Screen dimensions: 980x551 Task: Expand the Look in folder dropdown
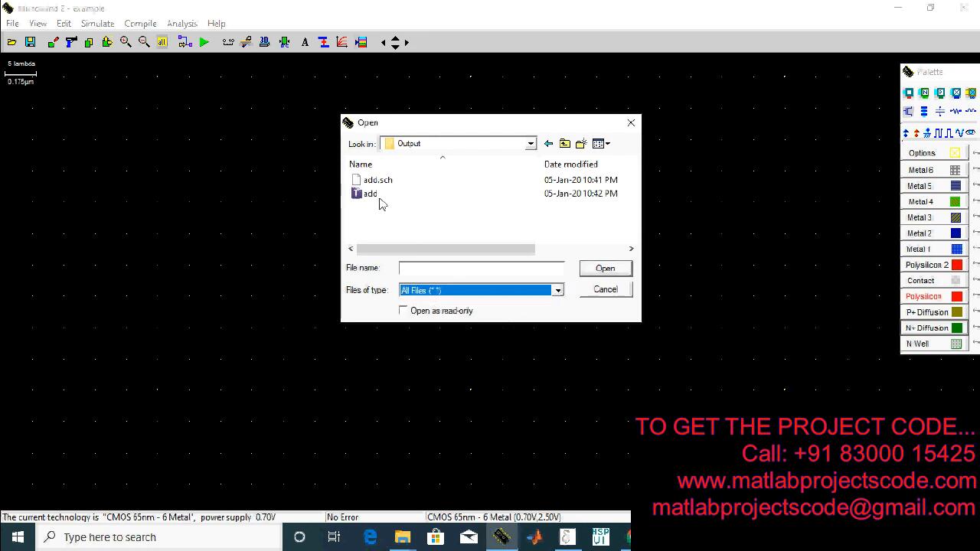tap(530, 144)
